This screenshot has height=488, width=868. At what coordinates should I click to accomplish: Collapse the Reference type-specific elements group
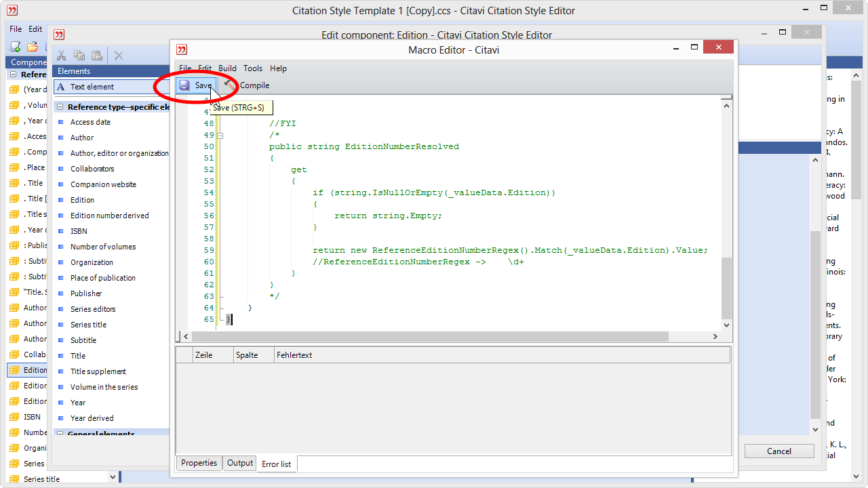tap(60, 107)
